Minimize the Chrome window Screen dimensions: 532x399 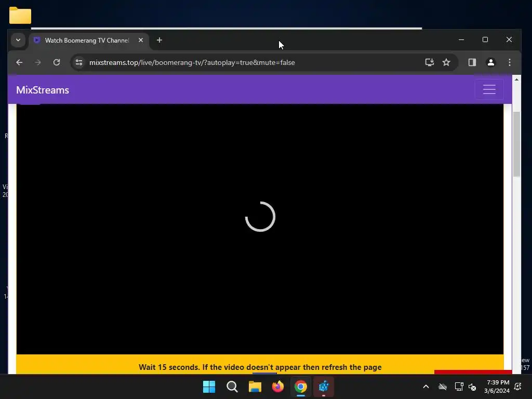point(461,39)
